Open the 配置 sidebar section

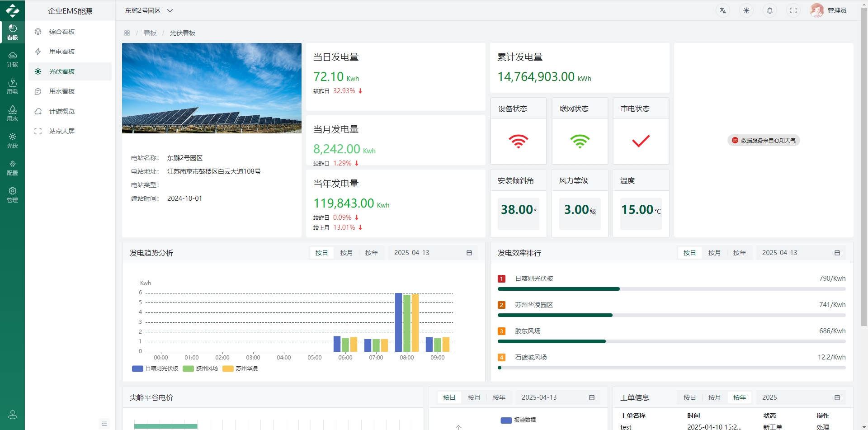pyautogui.click(x=12, y=168)
